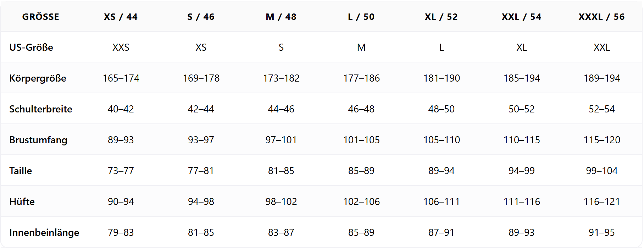Click the GRÖSSE column header

40,17
